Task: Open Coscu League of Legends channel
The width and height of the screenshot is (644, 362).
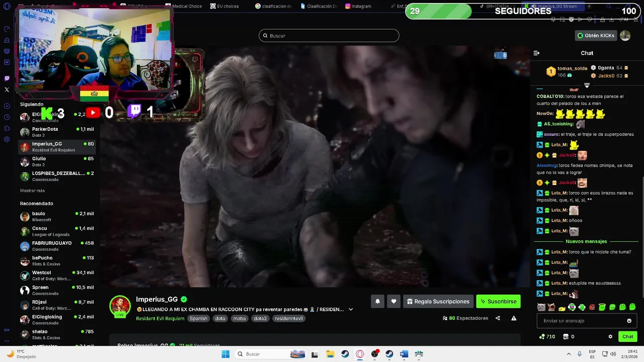Action: pos(57,231)
